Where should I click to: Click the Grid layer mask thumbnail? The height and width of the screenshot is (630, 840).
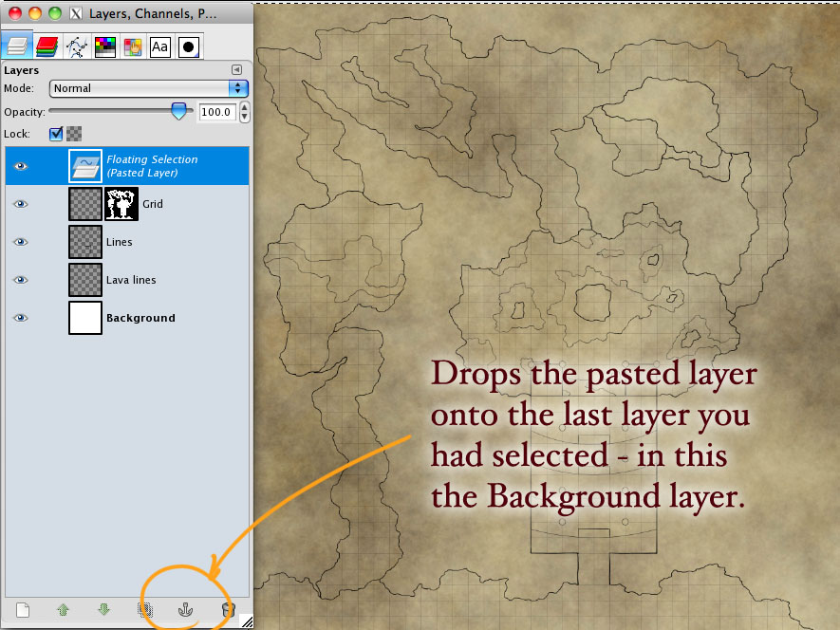[x=121, y=204]
